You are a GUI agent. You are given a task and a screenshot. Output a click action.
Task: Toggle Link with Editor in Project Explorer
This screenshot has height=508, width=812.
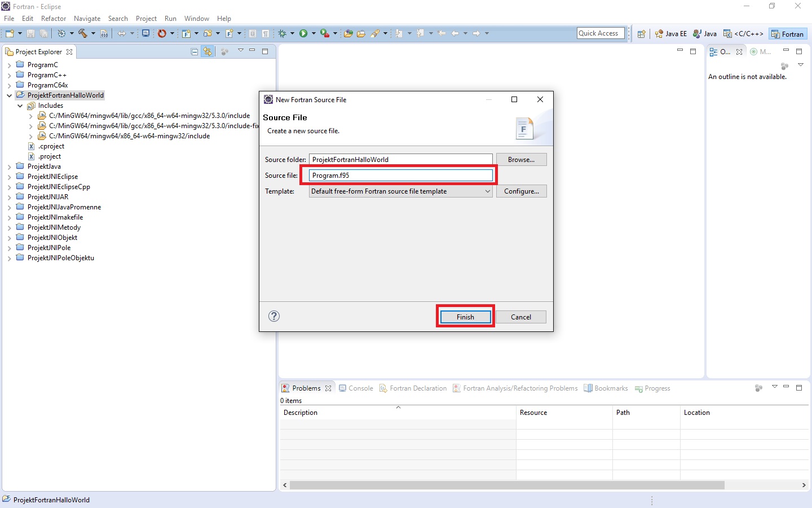(208, 51)
